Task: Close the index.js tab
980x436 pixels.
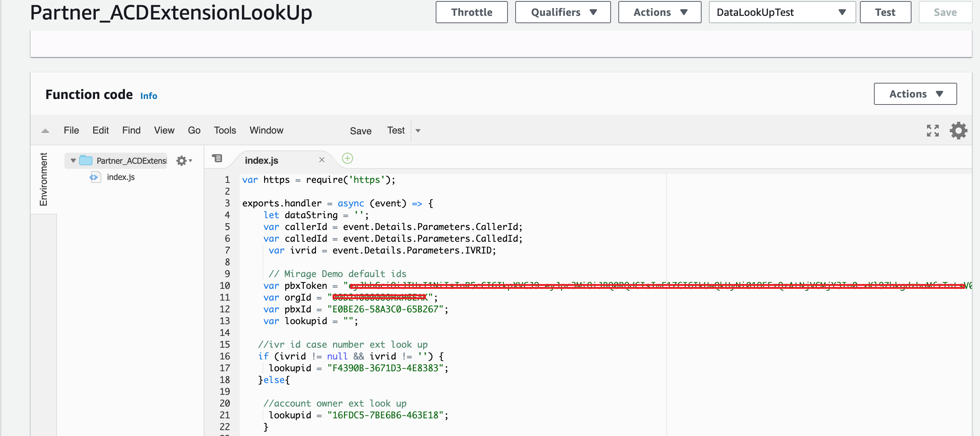Action: [322, 160]
